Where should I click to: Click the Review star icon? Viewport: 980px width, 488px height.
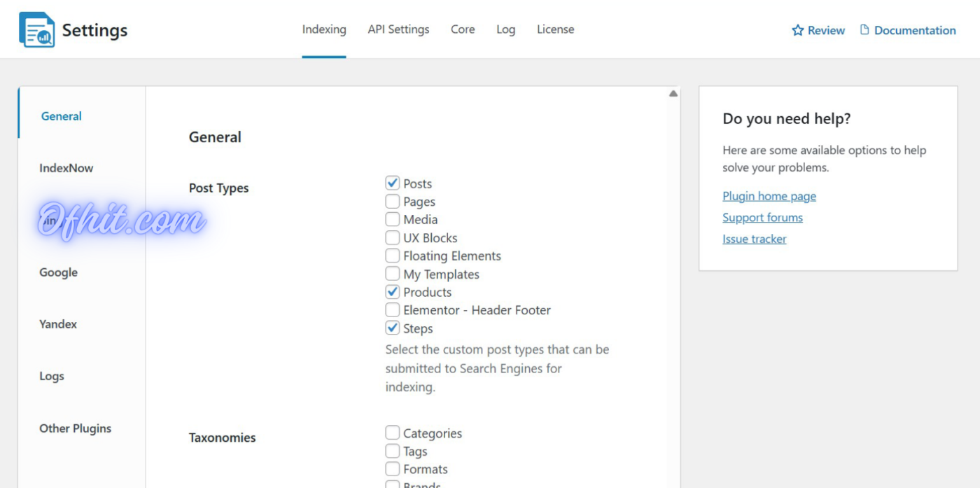click(797, 30)
